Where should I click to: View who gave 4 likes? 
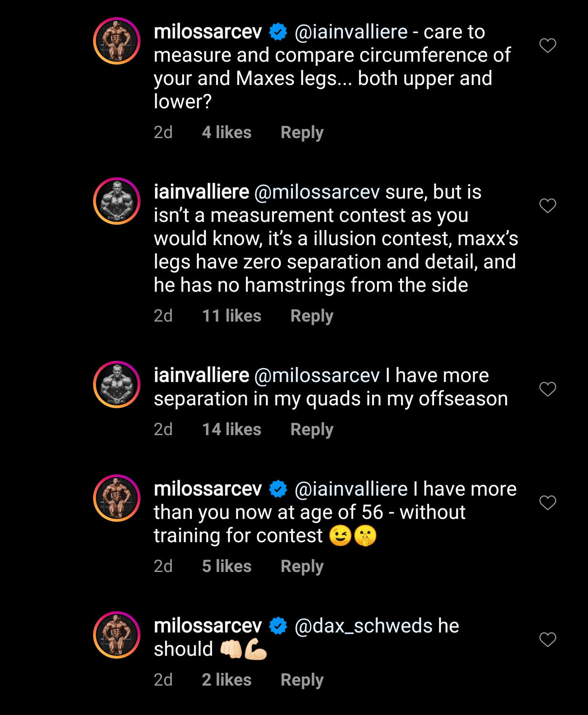point(227,132)
